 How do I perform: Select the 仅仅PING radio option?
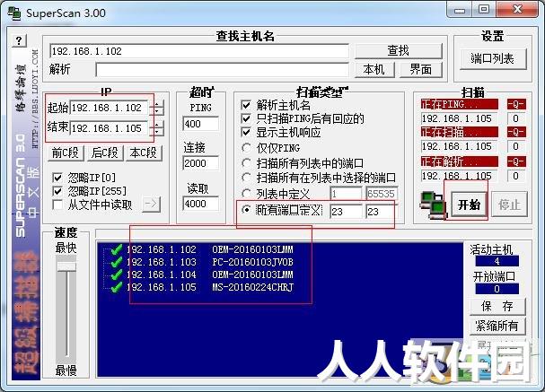[246, 148]
